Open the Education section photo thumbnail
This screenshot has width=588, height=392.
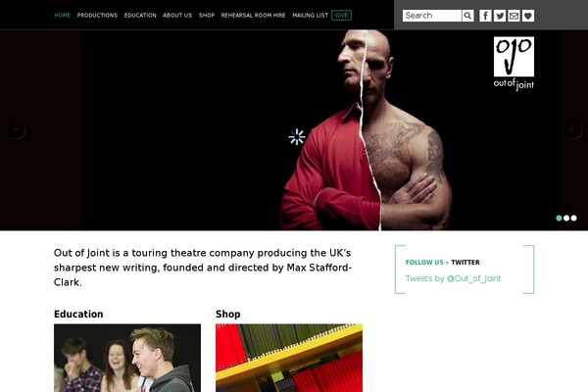(x=127, y=358)
